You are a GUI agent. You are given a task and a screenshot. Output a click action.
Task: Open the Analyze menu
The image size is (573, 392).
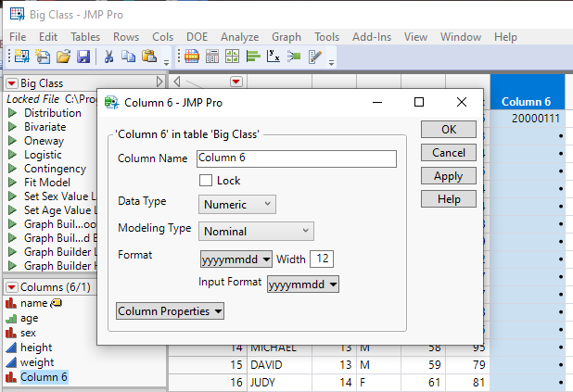239,36
